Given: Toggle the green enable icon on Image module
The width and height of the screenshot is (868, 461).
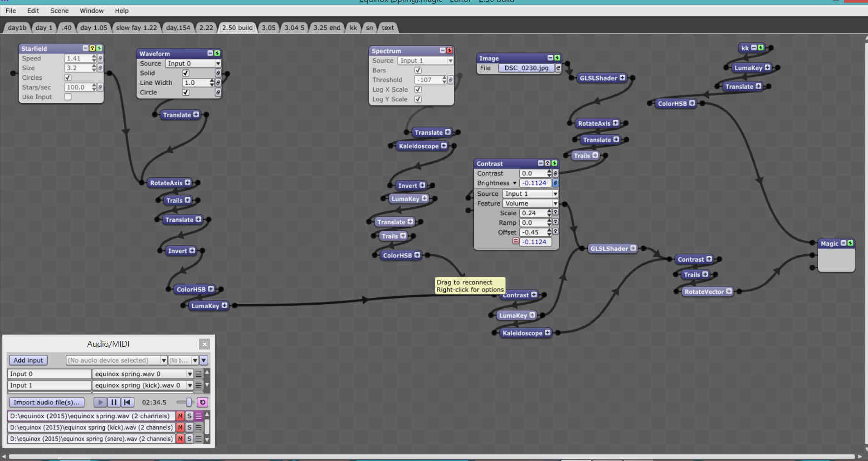Looking at the screenshot, I should [557, 58].
